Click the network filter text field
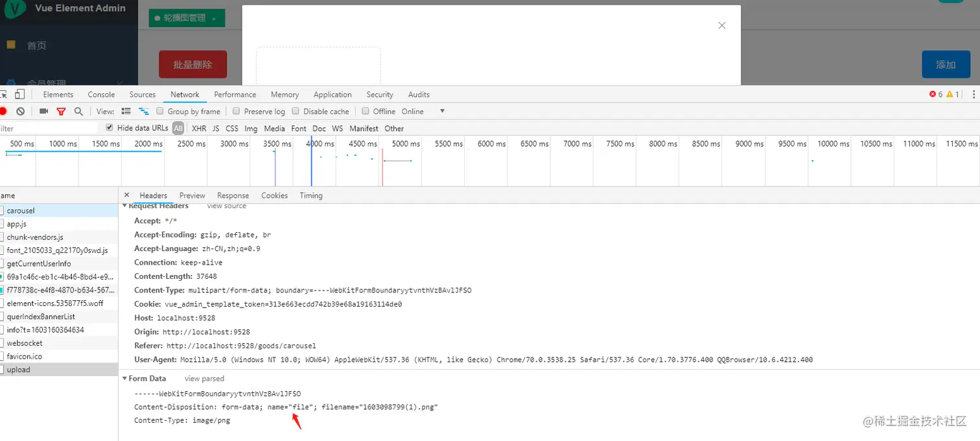Viewport: 980px width, 441px height. tap(49, 128)
